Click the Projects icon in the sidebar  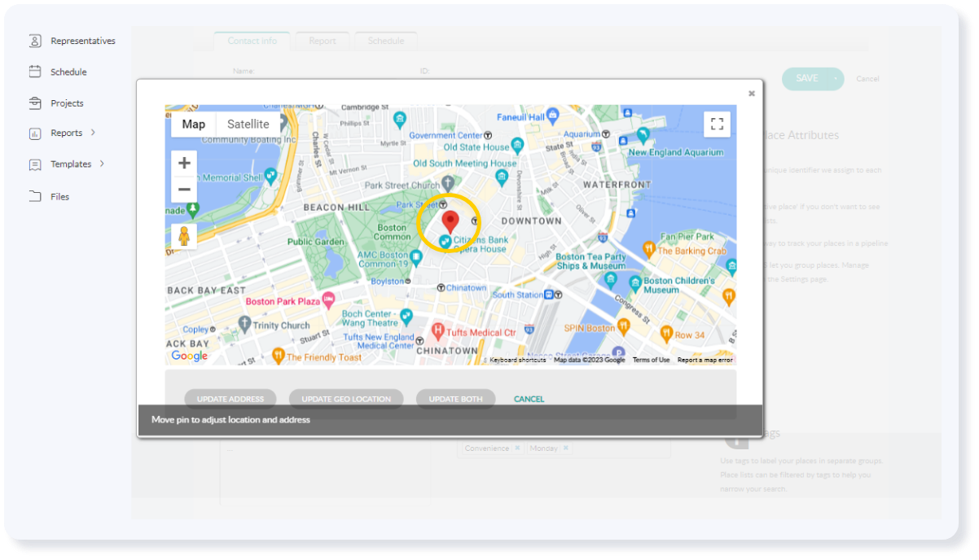pyautogui.click(x=35, y=103)
